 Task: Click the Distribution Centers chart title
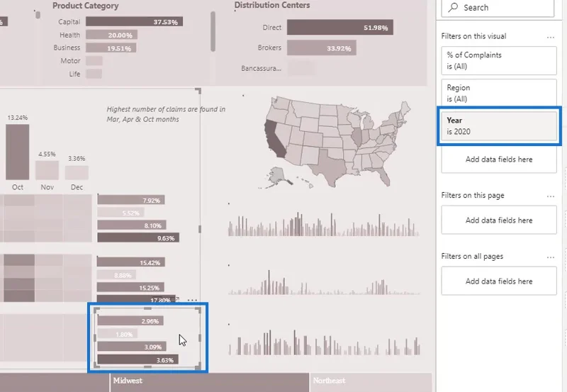272,5
